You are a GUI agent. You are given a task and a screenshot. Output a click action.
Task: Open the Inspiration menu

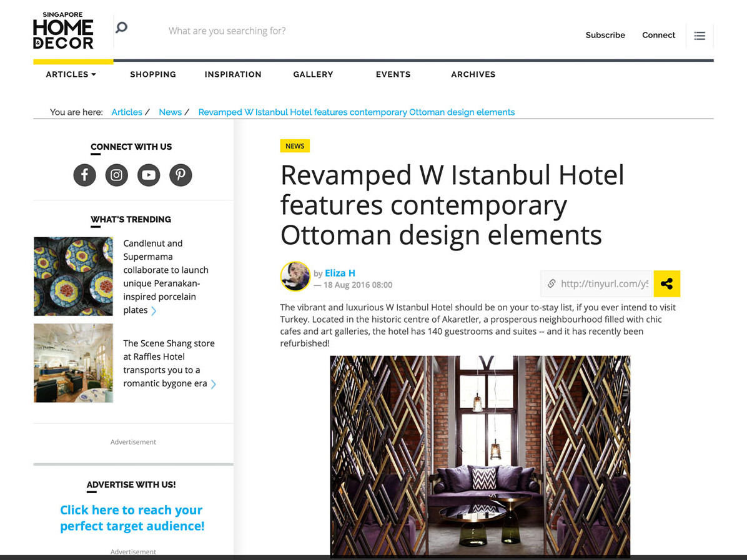(x=233, y=74)
